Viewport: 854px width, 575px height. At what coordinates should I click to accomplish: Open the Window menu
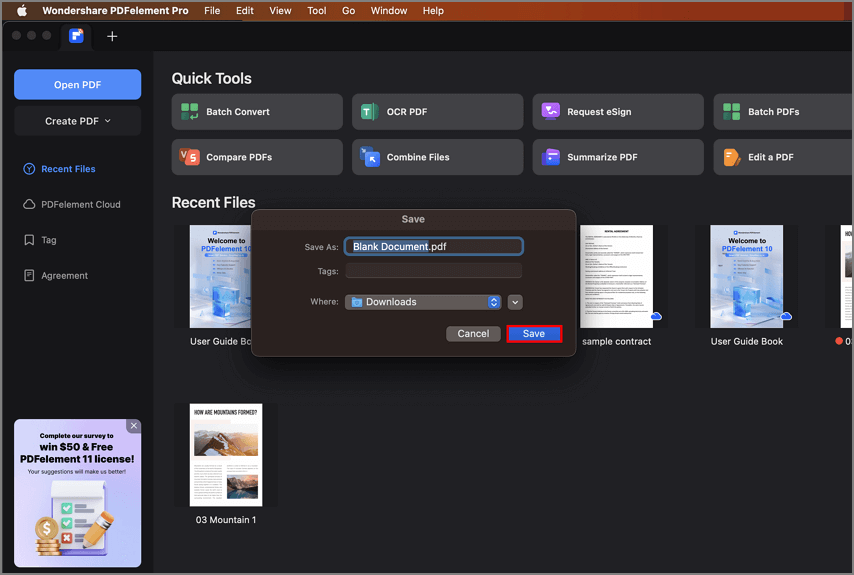pos(389,10)
